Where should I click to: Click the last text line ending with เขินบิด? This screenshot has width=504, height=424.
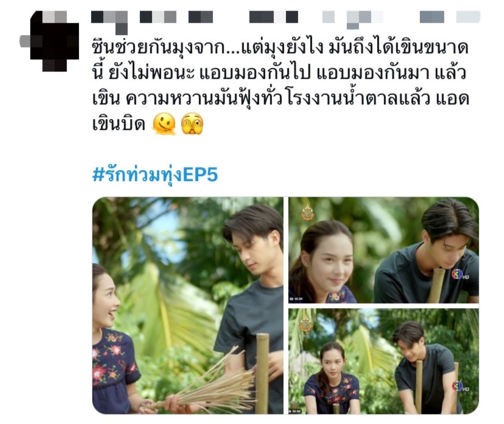coord(119,124)
